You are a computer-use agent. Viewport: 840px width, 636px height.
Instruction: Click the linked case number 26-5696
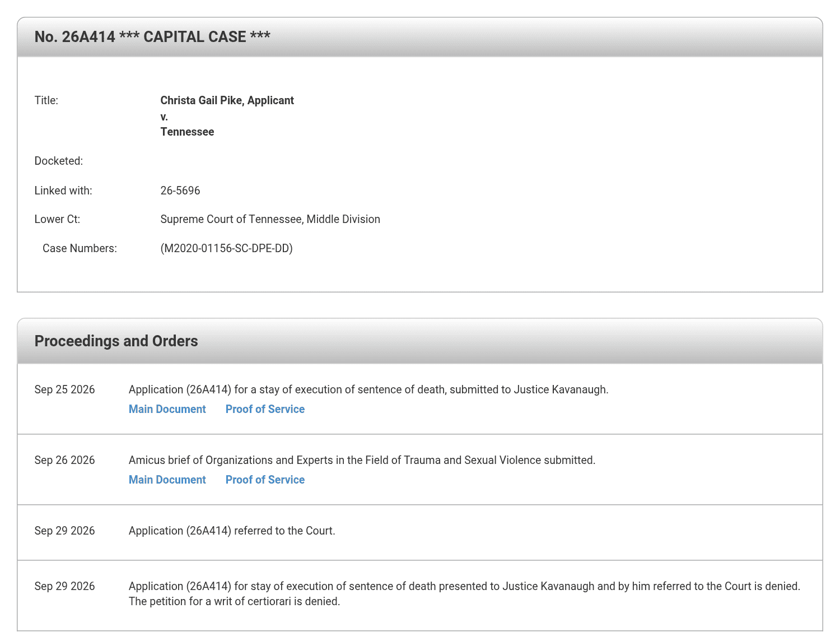tap(180, 191)
